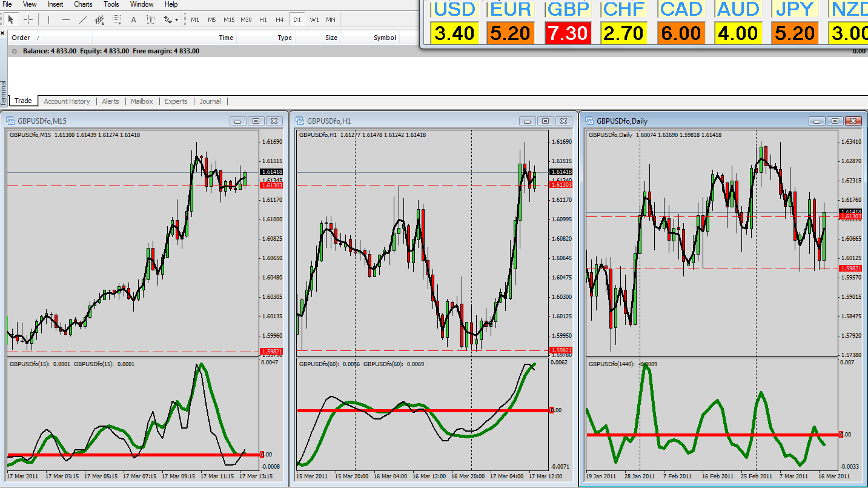The height and width of the screenshot is (488, 868).
Task: Pick the horizontal line drawing tool
Action: (66, 19)
